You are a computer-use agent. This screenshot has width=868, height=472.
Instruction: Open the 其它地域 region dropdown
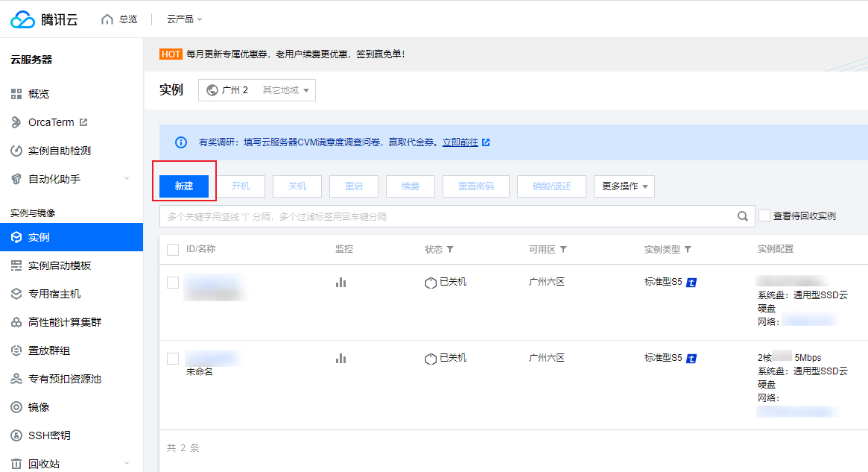point(285,90)
